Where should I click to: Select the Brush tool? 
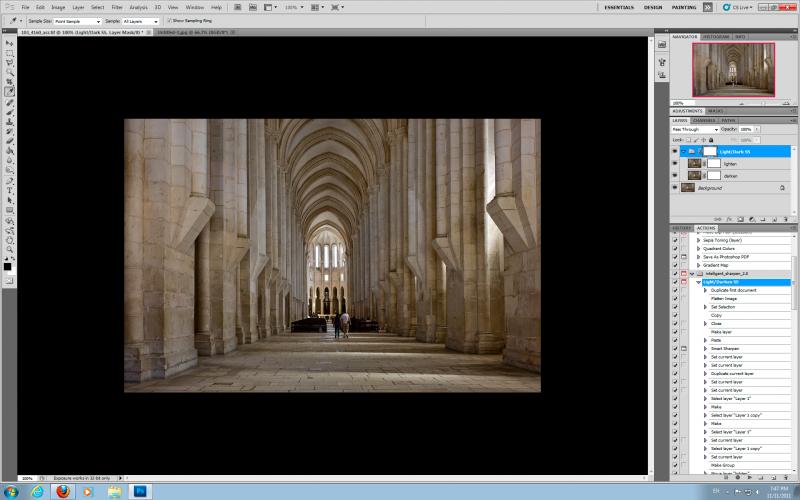click(x=9, y=113)
